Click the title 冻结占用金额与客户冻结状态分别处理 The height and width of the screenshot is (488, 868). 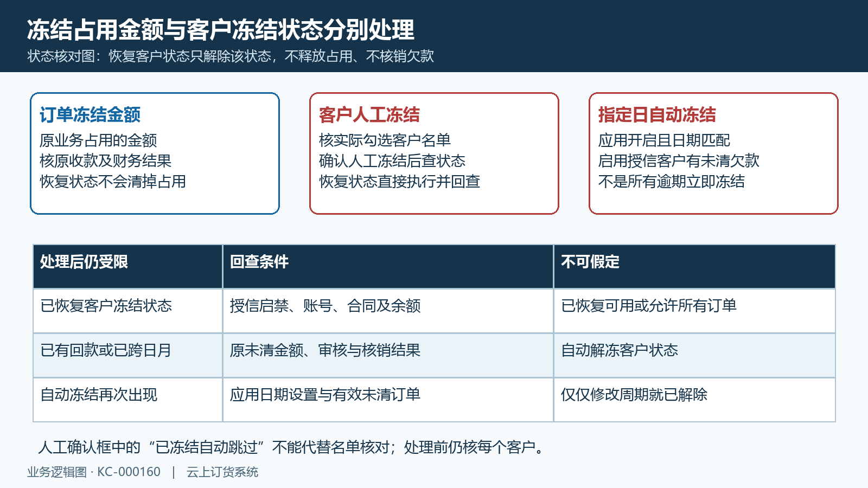221,30
